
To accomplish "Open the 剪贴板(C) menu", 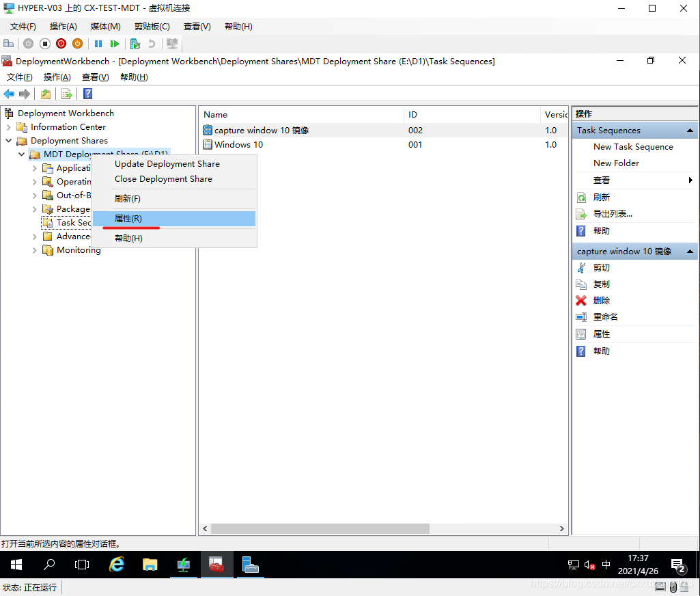I will click(152, 27).
